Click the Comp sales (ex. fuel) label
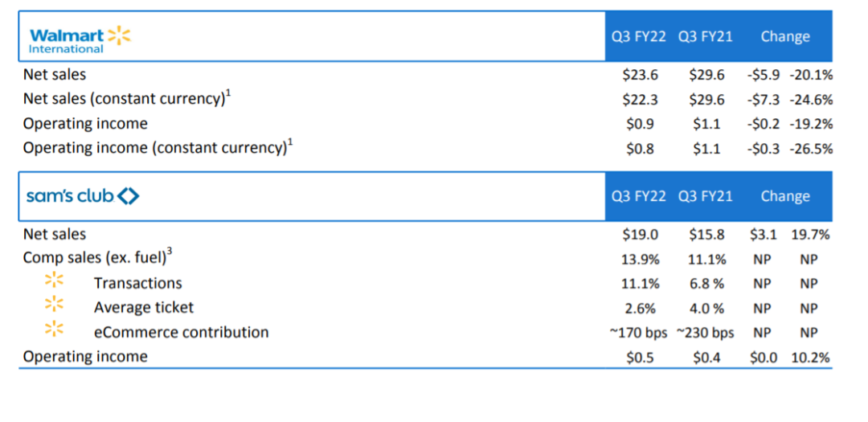This screenshot has height=422, width=868. point(97,257)
